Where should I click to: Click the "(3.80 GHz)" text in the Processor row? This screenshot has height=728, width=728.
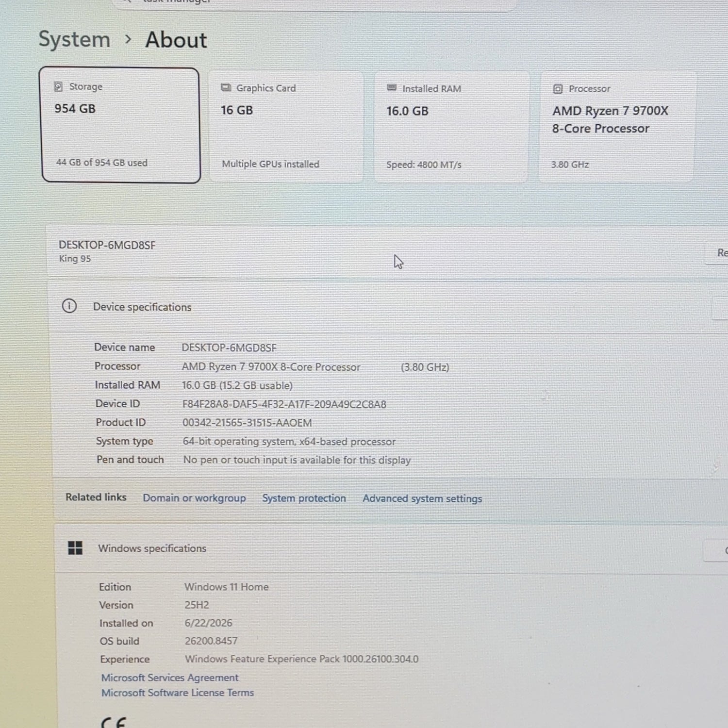pyautogui.click(x=425, y=367)
